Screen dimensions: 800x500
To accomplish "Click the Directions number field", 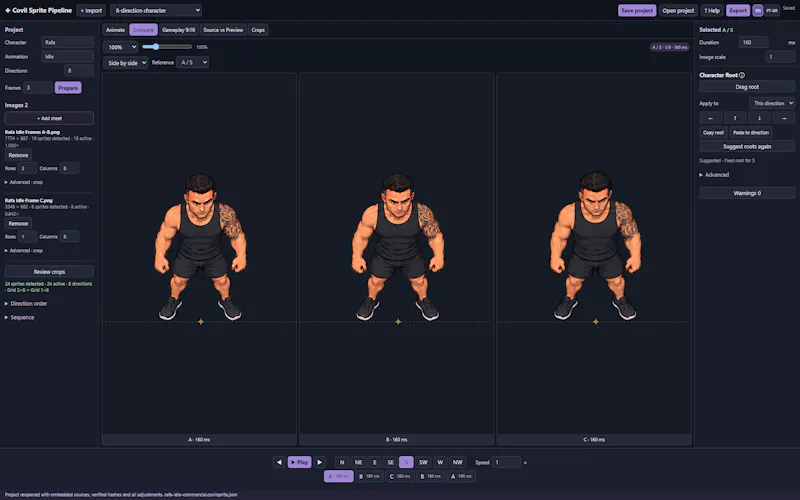I will (79, 71).
